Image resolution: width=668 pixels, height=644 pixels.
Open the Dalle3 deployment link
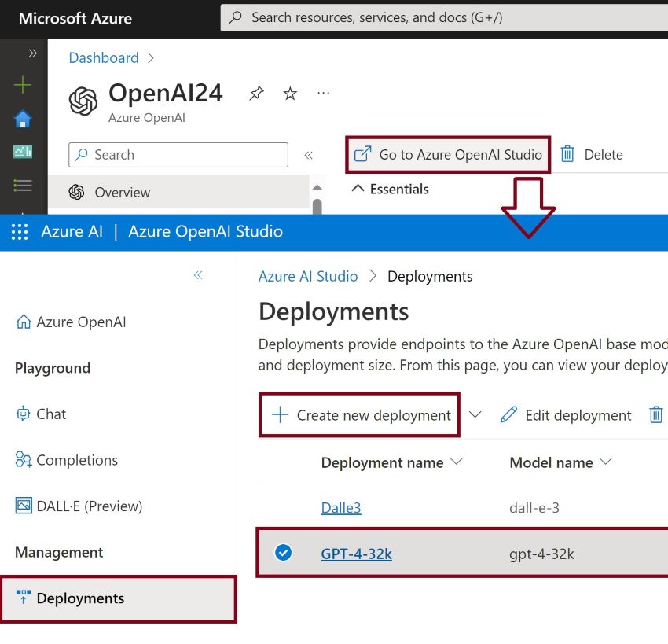pyautogui.click(x=340, y=507)
